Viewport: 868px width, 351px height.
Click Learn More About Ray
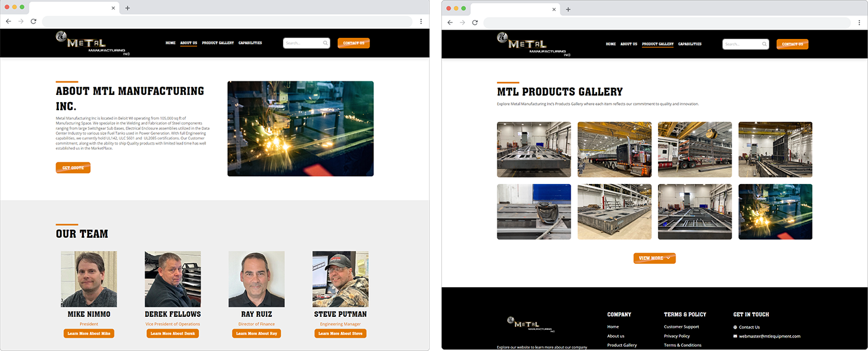pyautogui.click(x=257, y=333)
